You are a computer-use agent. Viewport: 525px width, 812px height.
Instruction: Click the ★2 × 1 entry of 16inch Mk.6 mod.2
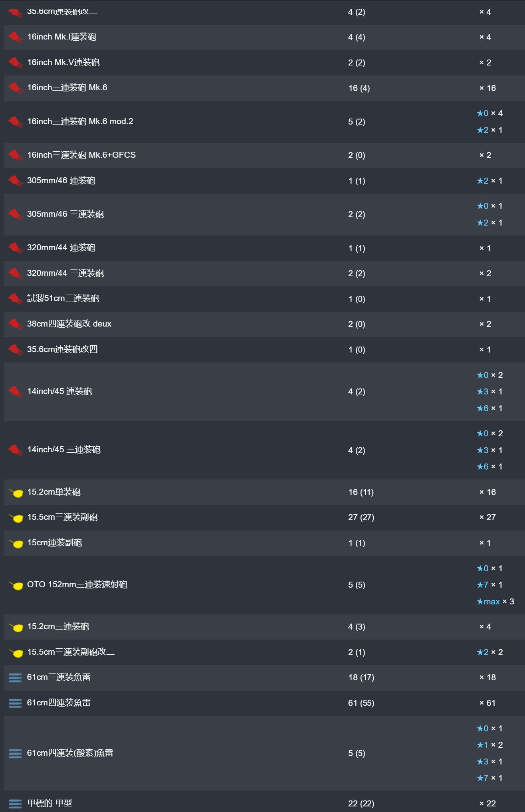tap(489, 130)
